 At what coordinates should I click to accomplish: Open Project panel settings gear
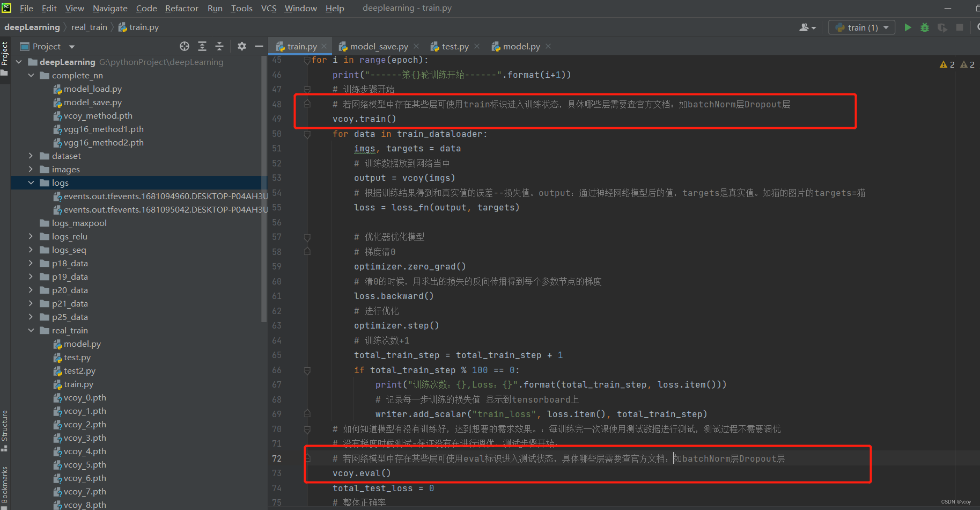(242, 46)
